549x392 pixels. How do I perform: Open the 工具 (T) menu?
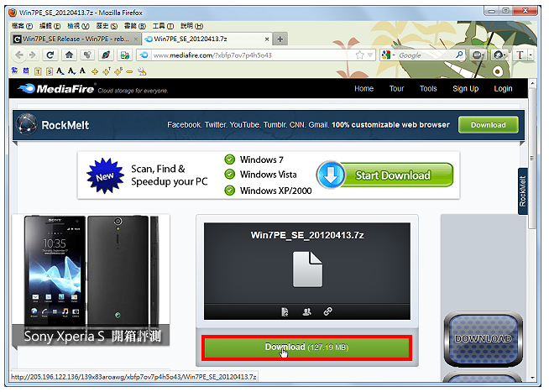coord(163,26)
